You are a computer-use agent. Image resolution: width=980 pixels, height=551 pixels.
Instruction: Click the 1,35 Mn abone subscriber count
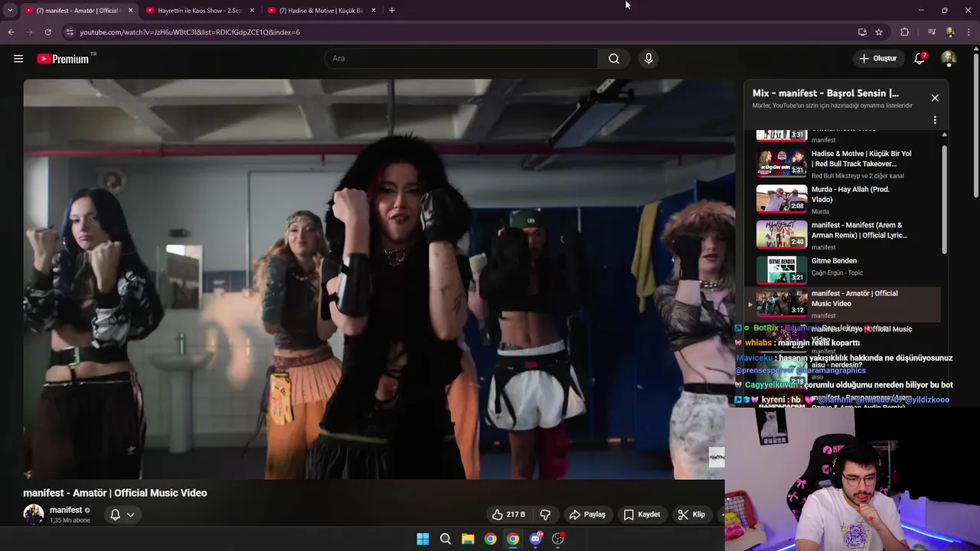[70, 520]
